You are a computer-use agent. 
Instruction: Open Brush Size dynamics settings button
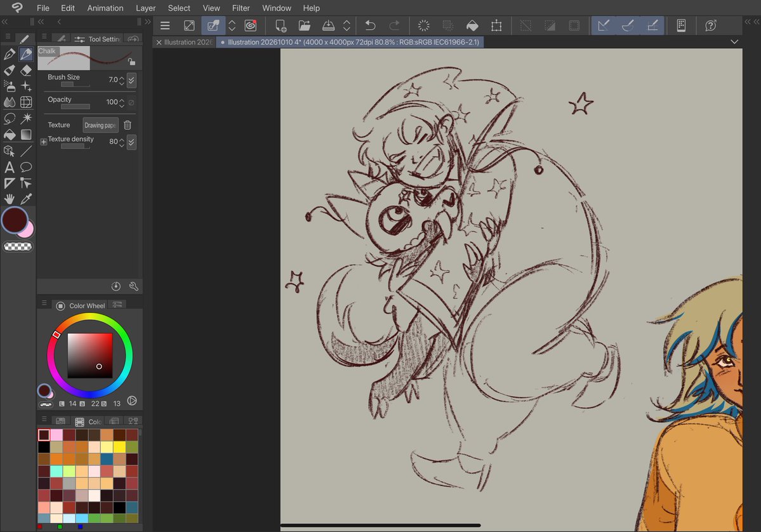click(x=131, y=80)
